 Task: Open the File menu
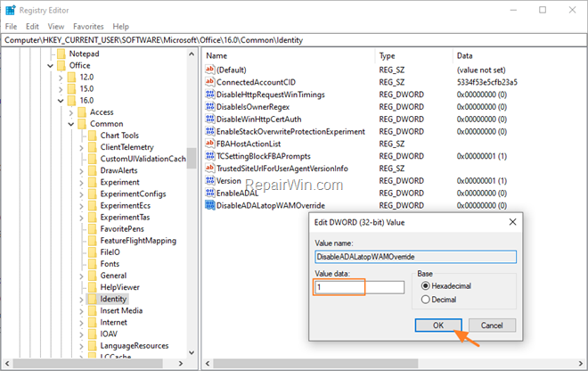[11, 26]
